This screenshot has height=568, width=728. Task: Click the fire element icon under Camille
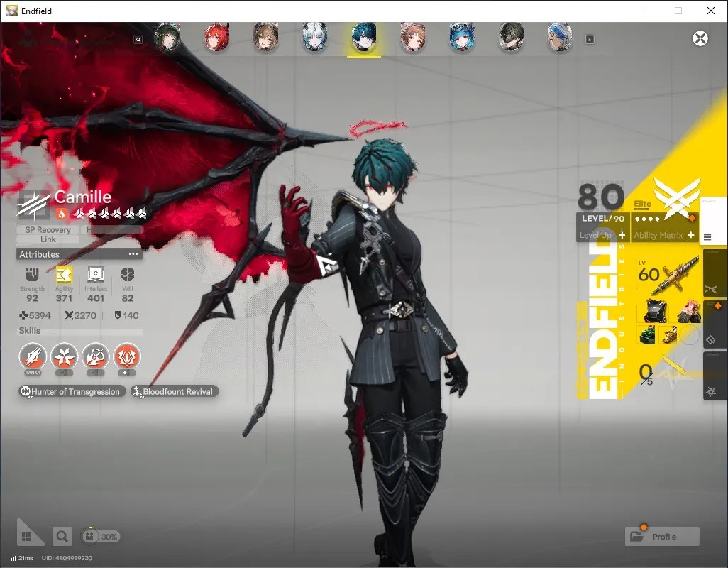[62, 214]
